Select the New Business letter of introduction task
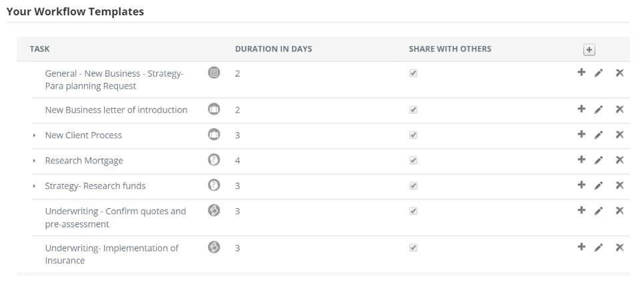The height and width of the screenshot is (292, 644). [x=116, y=110]
